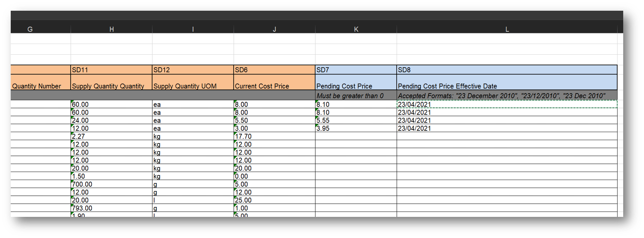
Task: Select current cost price cell 25.00
Action: [x=274, y=200]
